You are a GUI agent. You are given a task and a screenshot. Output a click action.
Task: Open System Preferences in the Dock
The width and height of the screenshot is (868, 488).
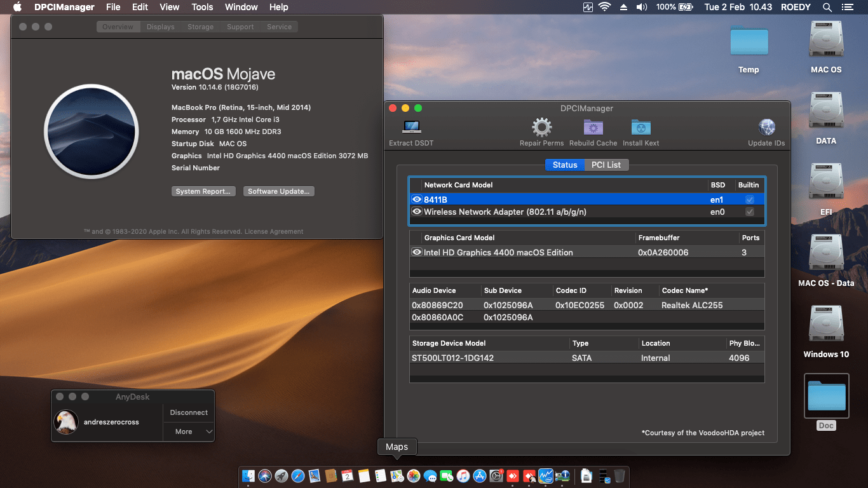pos(496,475)
